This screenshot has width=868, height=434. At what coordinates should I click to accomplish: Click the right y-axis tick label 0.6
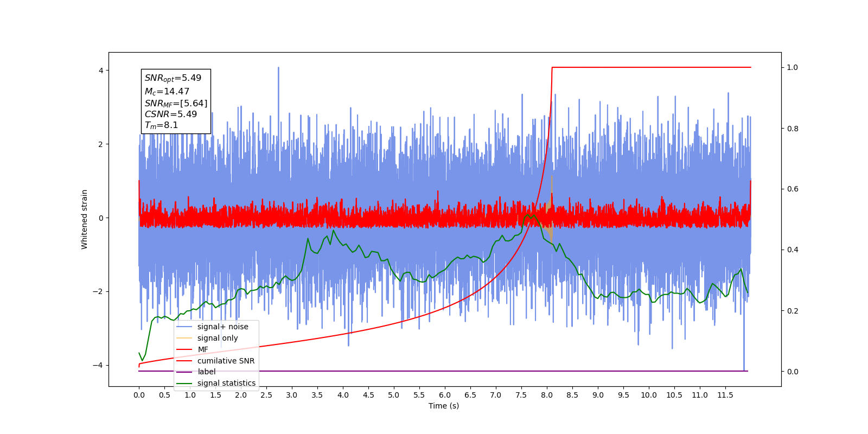[x=793, y=189]
